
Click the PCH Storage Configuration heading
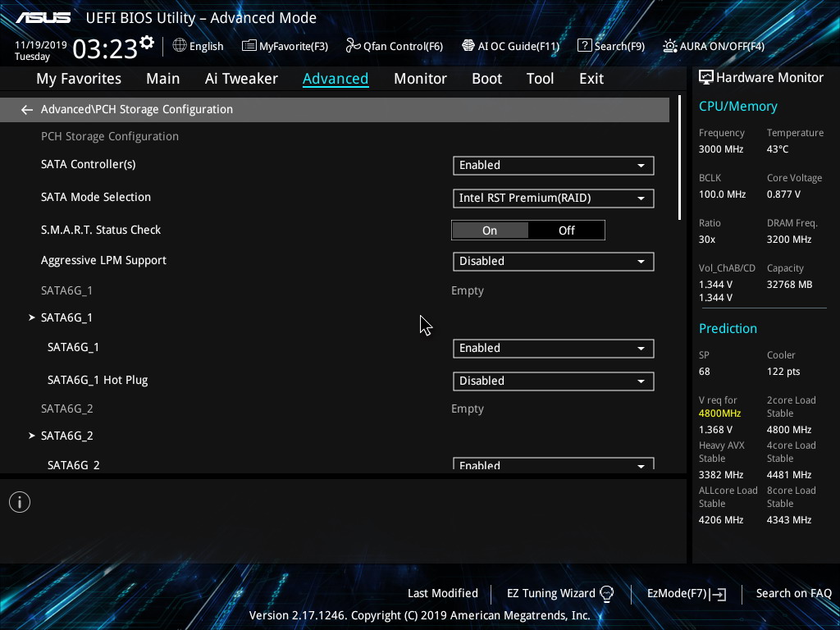click(x=110, y=137)
